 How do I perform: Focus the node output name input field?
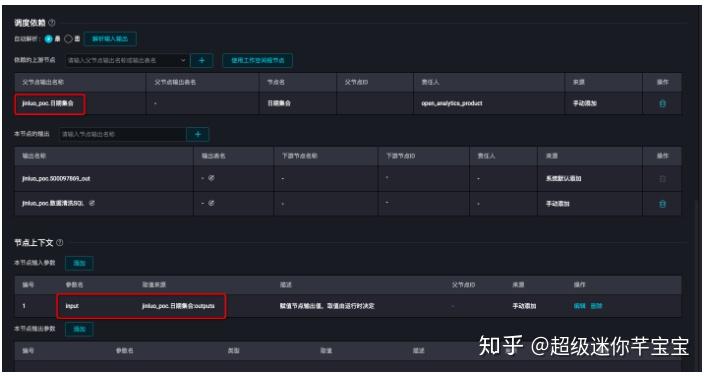[x=123, y=134]
